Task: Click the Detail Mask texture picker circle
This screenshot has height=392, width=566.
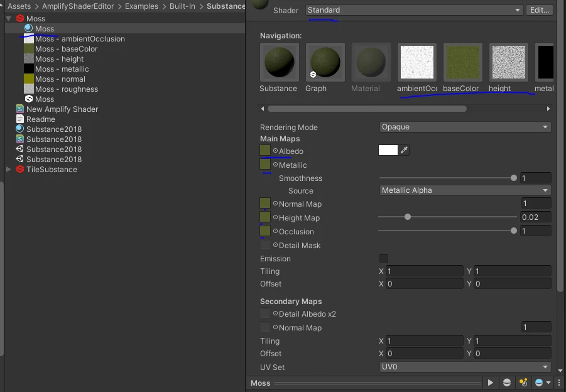Action: [x=275, y=245]
